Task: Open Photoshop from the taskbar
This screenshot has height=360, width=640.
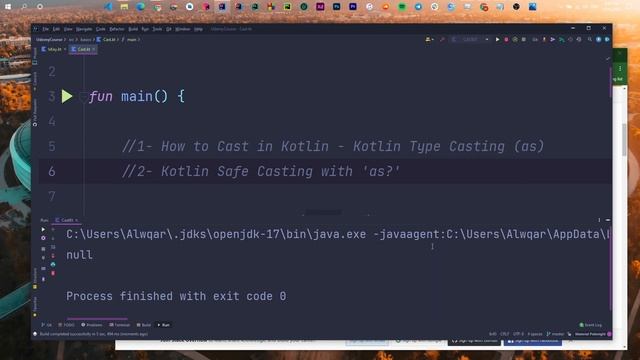Action: click(x=336, y=7)
